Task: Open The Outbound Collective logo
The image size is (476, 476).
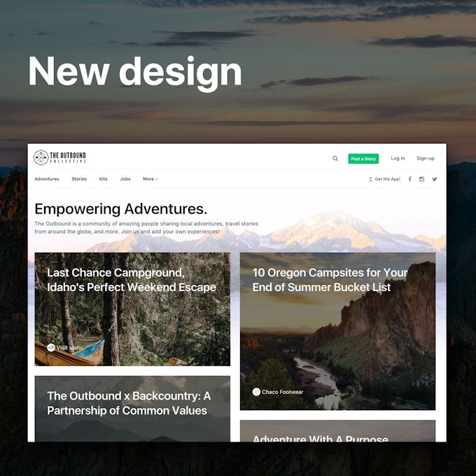Action: click(59, 157)
